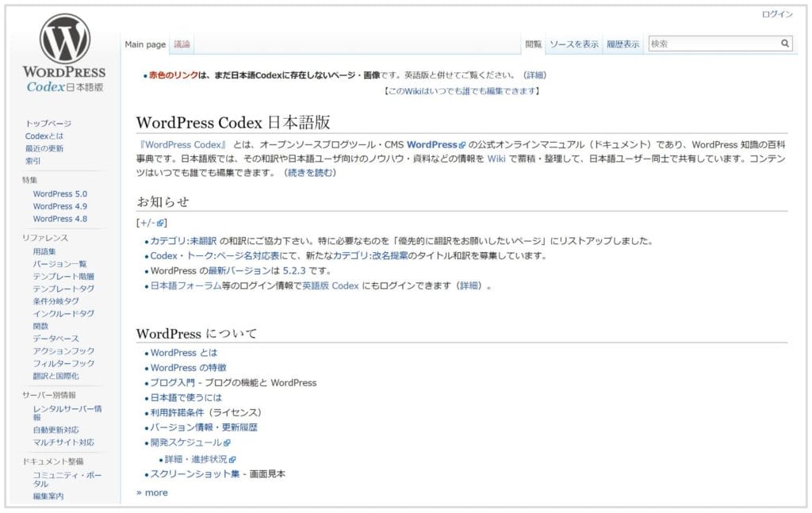Click the » more link

coord(151,493)
